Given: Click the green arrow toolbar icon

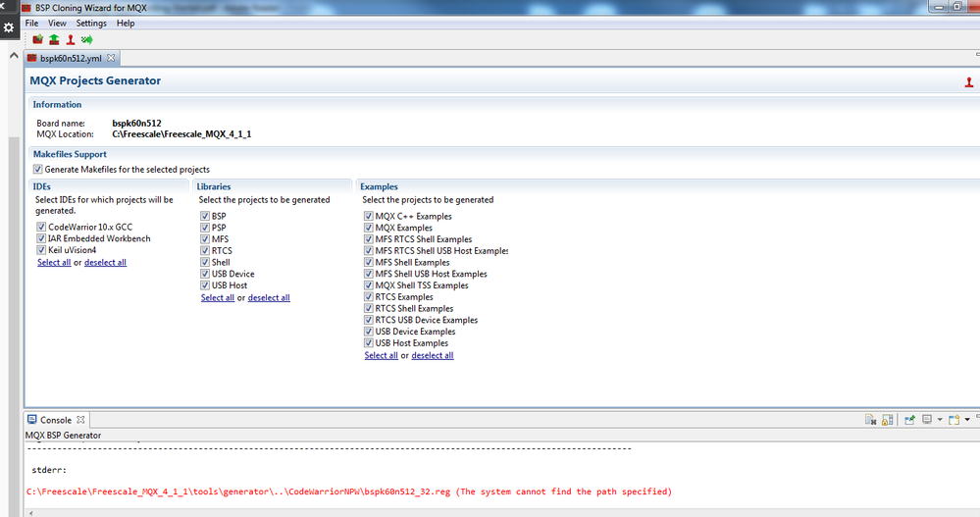Looking at the screenshot, I should point(87,39).
